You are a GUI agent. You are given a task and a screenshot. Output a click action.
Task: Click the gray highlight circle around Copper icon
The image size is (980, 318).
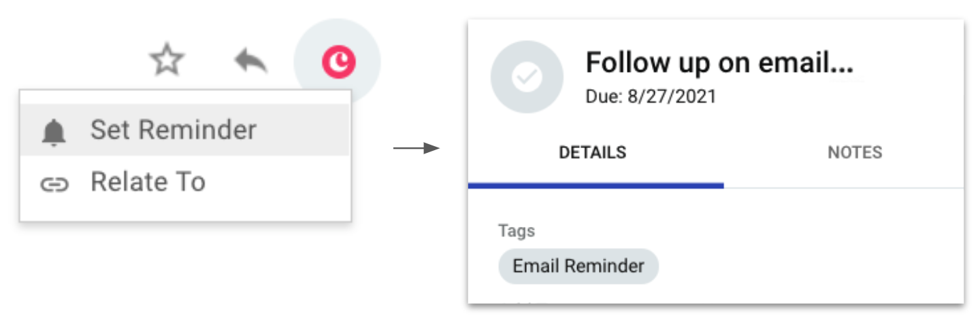[x=338, y=63]
